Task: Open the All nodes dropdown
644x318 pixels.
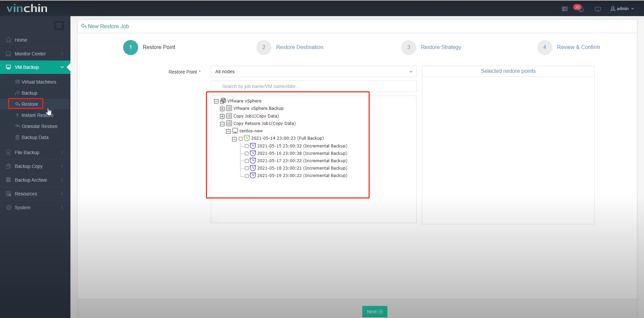Action: (x=314, y=72)
